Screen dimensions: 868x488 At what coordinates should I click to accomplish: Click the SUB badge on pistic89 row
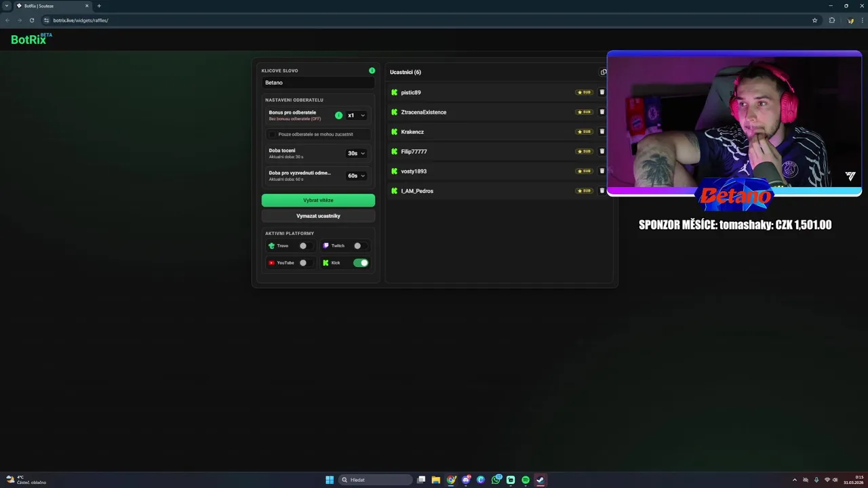pos(584,92)
